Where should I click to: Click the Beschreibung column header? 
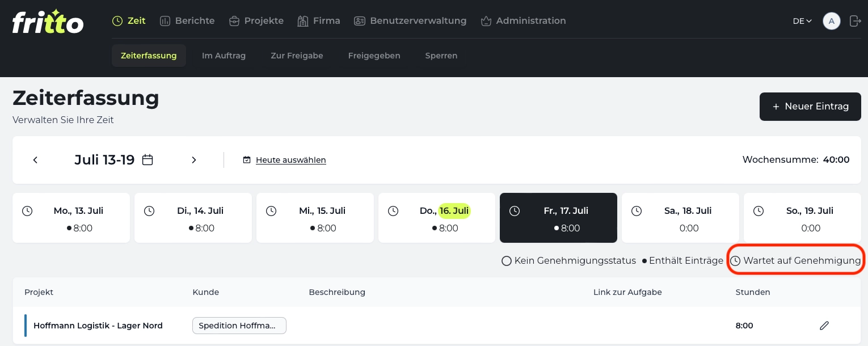[x=337, y=292]
